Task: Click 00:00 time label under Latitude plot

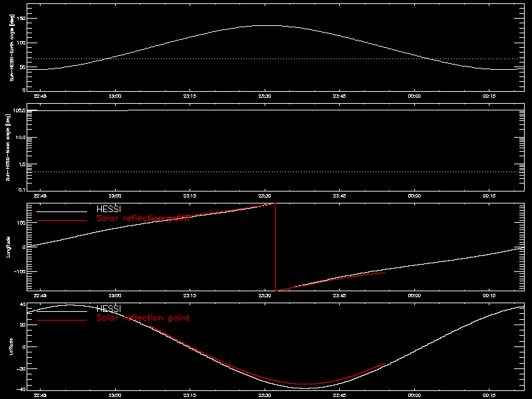Action: pyautogui.click(x=414, y=395)
